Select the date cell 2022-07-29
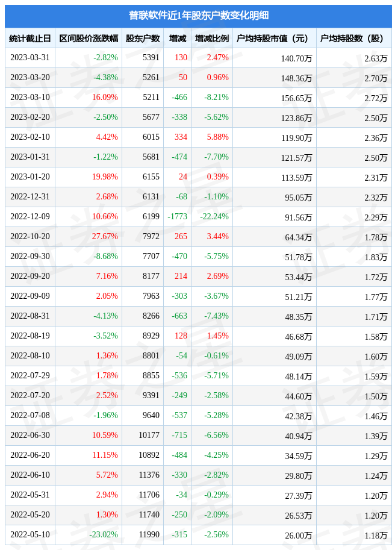 (30, 376)
